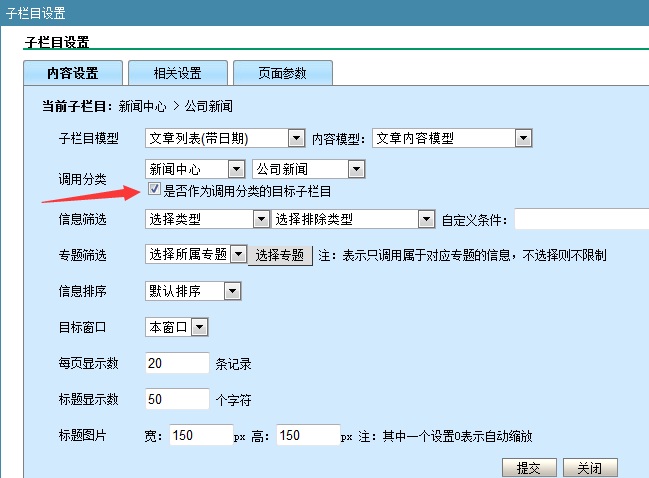
Task: Click the 提交 submit button
Action: tap(528, 468)
